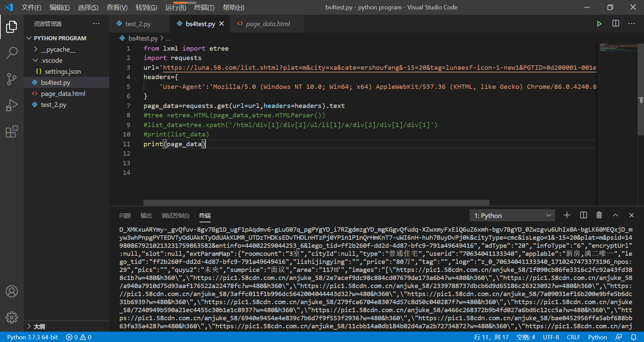The image size is (644, 342).
Task: Click the code minimap preview
Action: (x=619, y=47)
